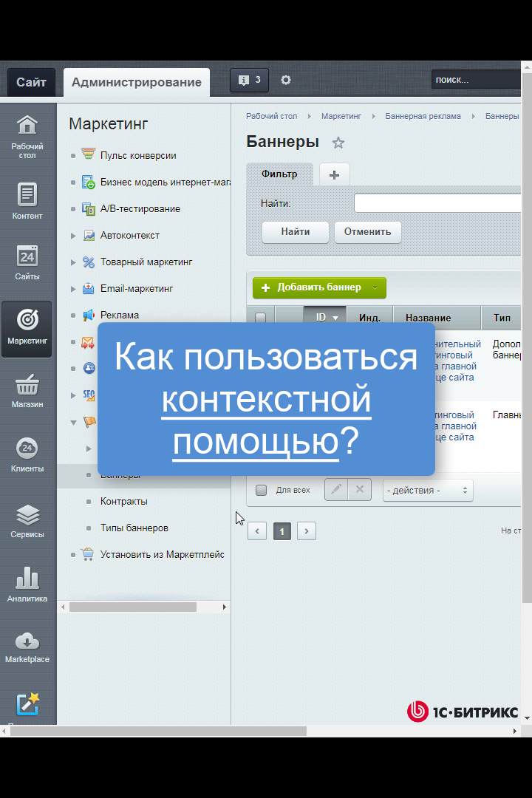Image resolution: width=532 pixels, height=798 pixels.
Task: Expand the Email-маркетинг tree node
Action: tap(73, 289)
